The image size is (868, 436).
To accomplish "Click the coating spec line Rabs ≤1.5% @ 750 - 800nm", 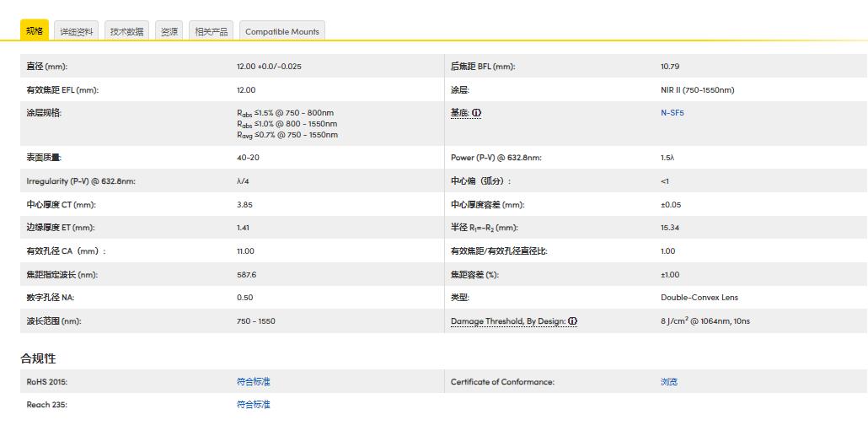I will [285, 113].
